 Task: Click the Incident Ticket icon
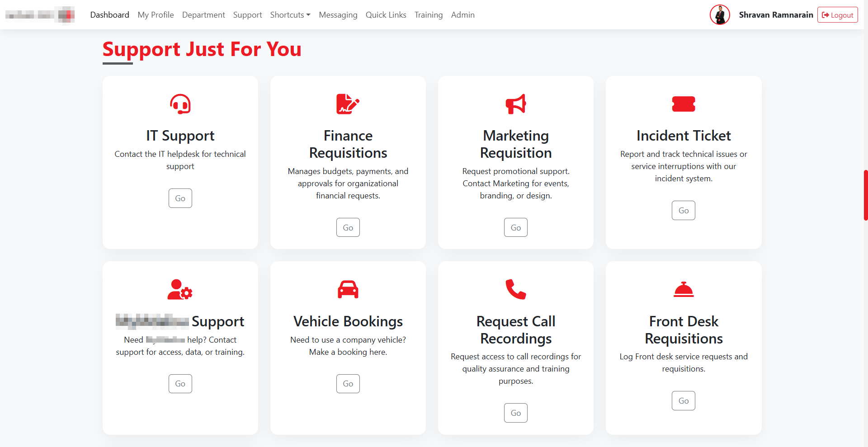click(x=684, y=104)
